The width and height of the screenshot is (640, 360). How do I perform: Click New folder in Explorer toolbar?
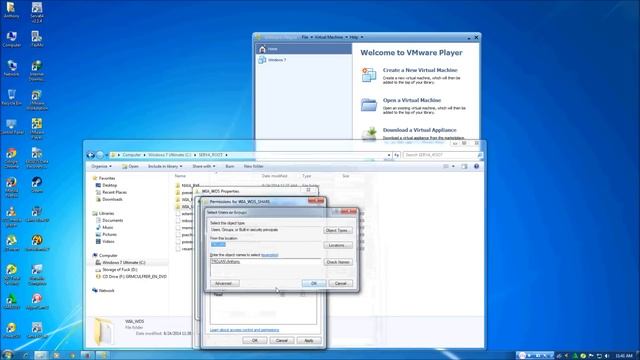pyautogui.click(x=253, y=167)
